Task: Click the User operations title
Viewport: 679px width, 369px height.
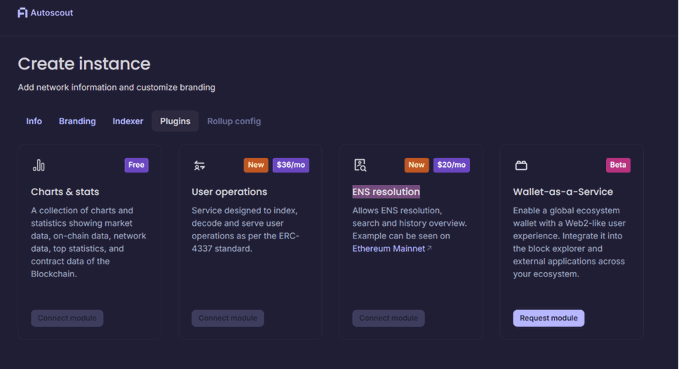Action: (x=229, y=192)
